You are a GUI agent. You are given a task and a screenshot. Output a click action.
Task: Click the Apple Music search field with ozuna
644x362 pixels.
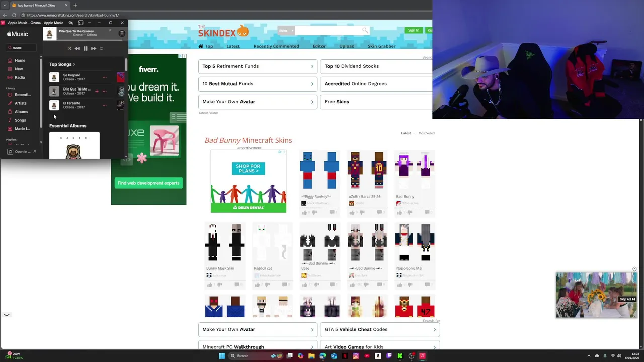(21, 48)
